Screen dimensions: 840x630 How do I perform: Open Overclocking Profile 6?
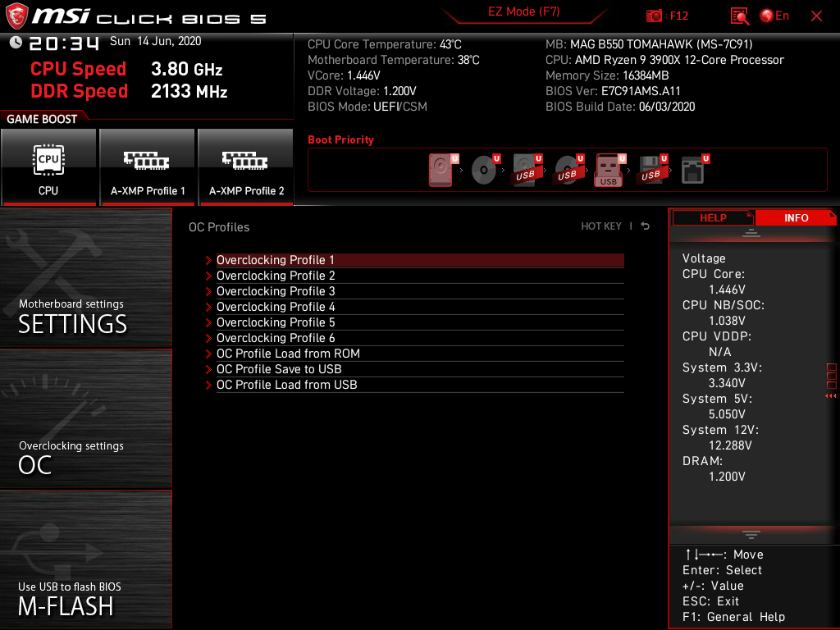(420, 338)
